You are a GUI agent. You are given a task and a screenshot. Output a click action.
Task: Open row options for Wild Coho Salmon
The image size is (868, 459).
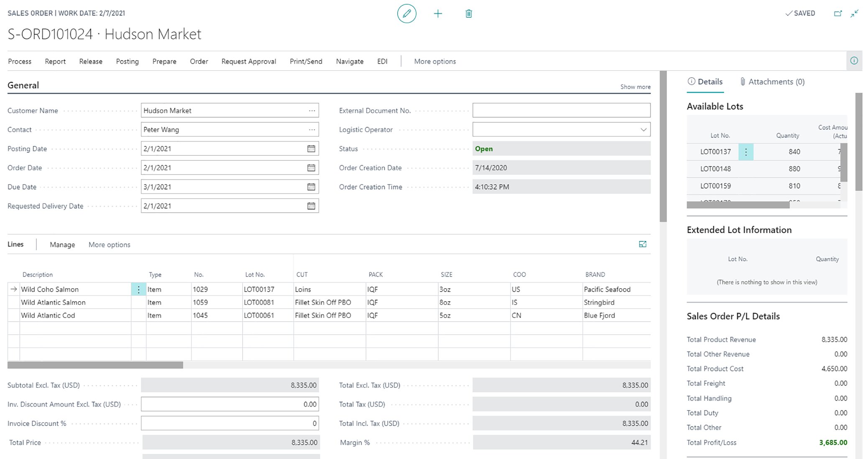coord(138,290)
